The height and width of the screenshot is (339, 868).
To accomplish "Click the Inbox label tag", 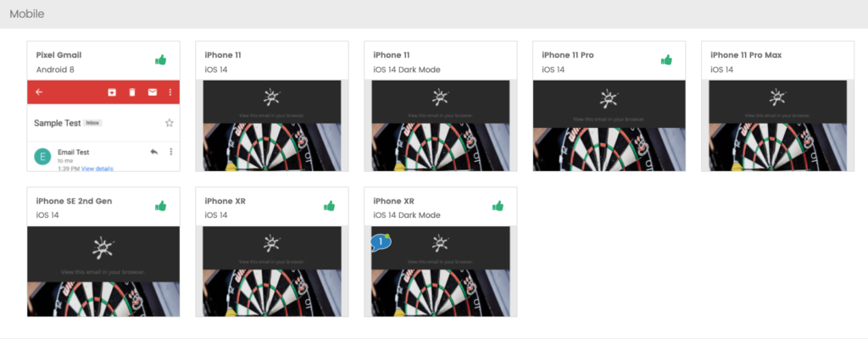I will click(x=92, y=123).
